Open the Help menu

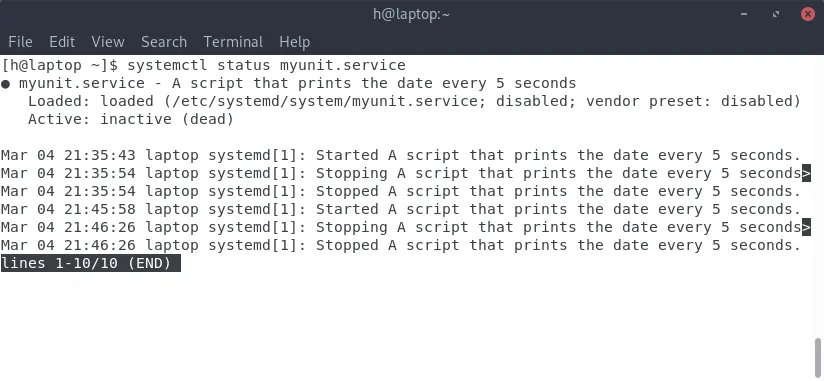[294, 42]
